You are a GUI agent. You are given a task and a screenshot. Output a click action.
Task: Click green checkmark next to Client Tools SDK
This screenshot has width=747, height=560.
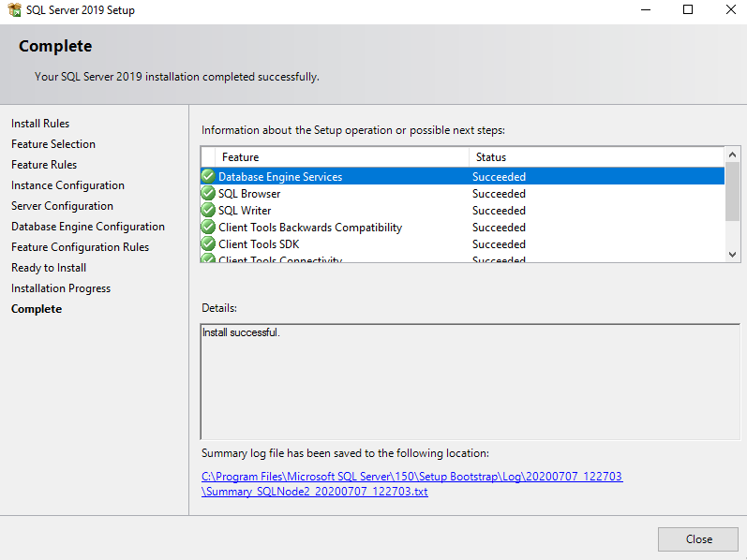point(208,243)
